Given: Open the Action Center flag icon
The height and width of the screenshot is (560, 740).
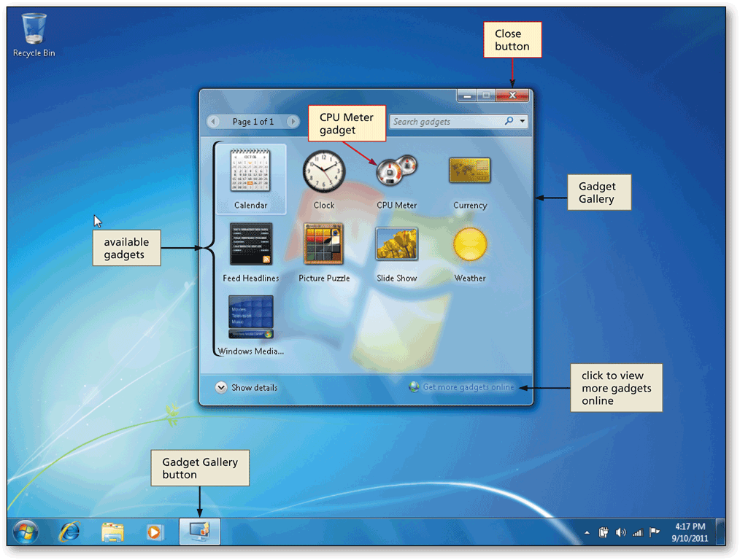Looking at the screenshot, I should [x=654, y=532].
